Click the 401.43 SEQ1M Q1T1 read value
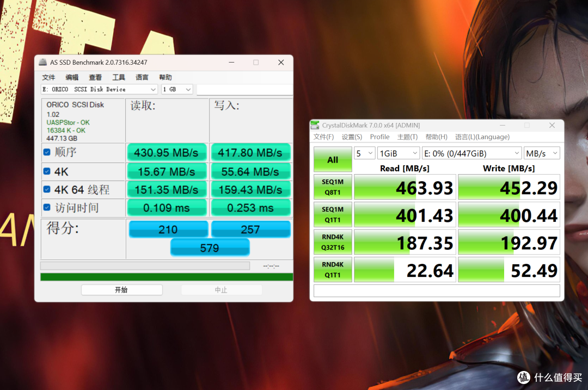The image size is (588, 390). [405, 215]
